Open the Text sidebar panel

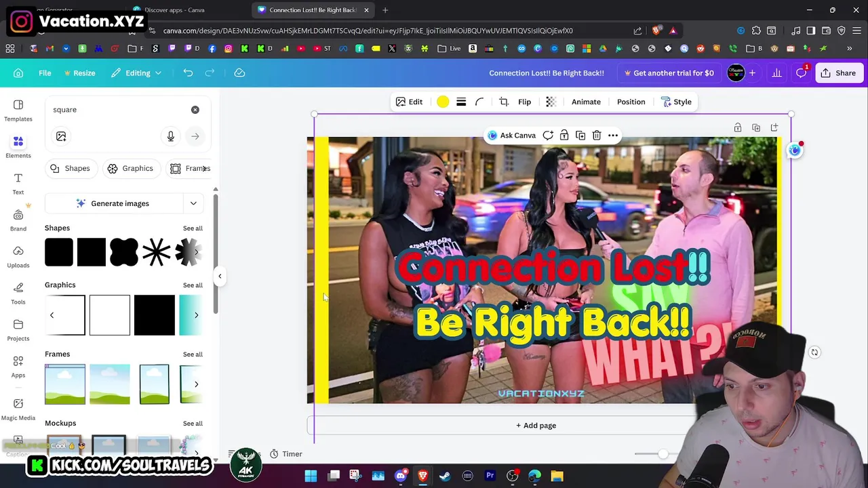(18, 184)
